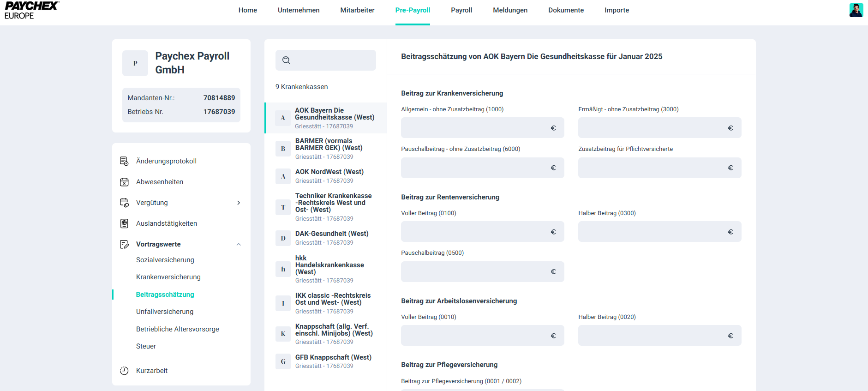Open the Payroll tab
The height and width of the screenshot is (391, 868).
tap(461, 10)
